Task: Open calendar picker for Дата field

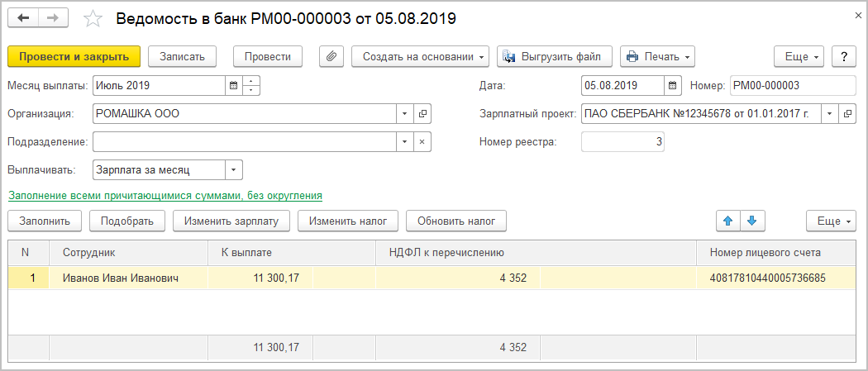Action: [x=673, y=85]
